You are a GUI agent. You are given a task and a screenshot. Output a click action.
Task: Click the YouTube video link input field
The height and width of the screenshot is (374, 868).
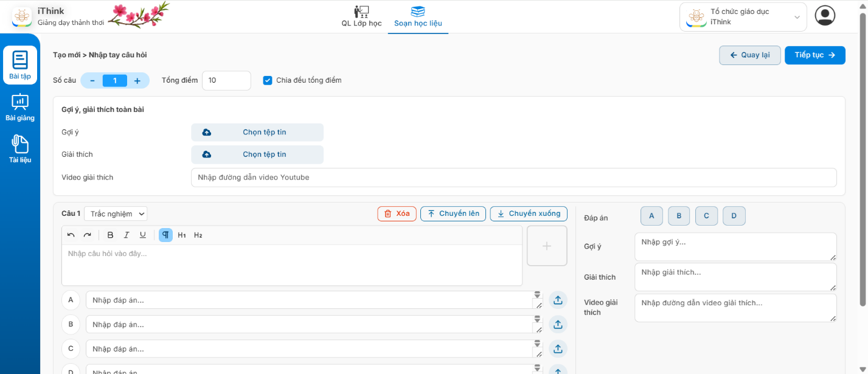[x=513, y=178]
